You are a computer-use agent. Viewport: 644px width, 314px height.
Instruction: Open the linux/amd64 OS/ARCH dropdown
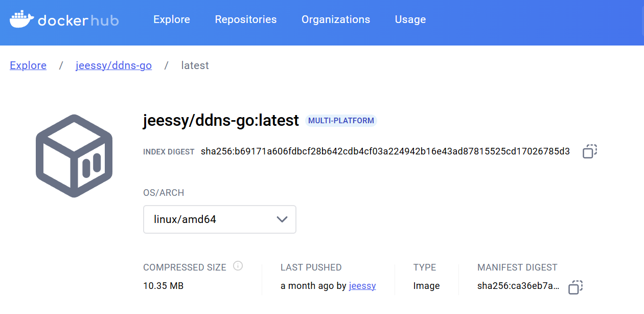point(220,219)
